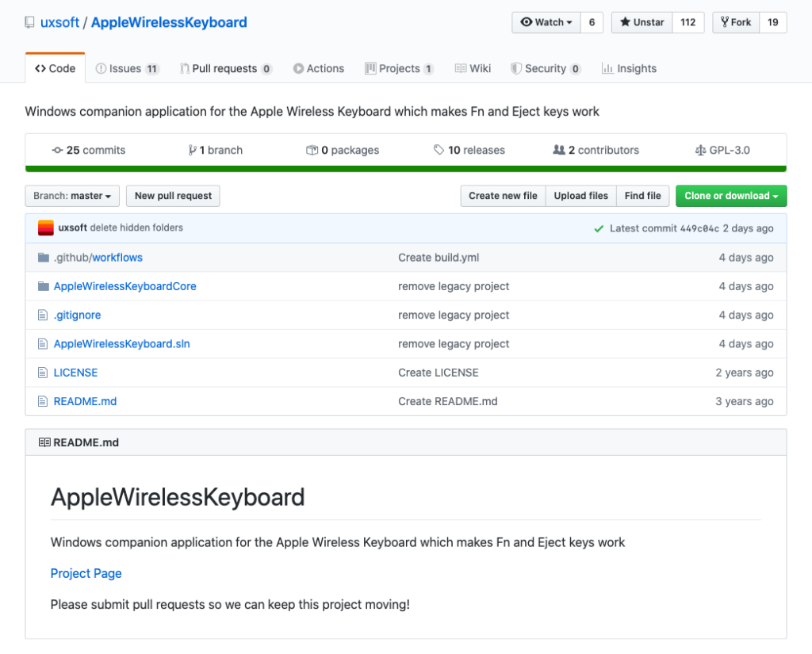View the Insights tab
This screenshot has width=812, height=654.
629,68
